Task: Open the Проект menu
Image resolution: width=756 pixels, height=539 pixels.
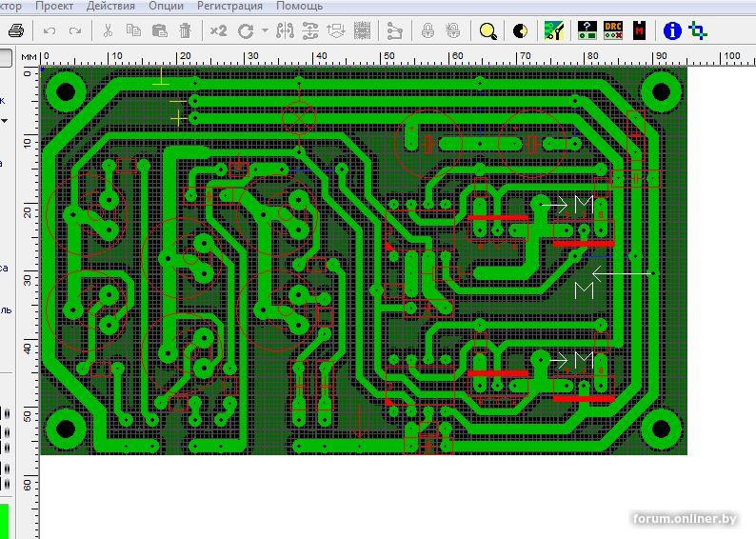Action: click(54, 7)
